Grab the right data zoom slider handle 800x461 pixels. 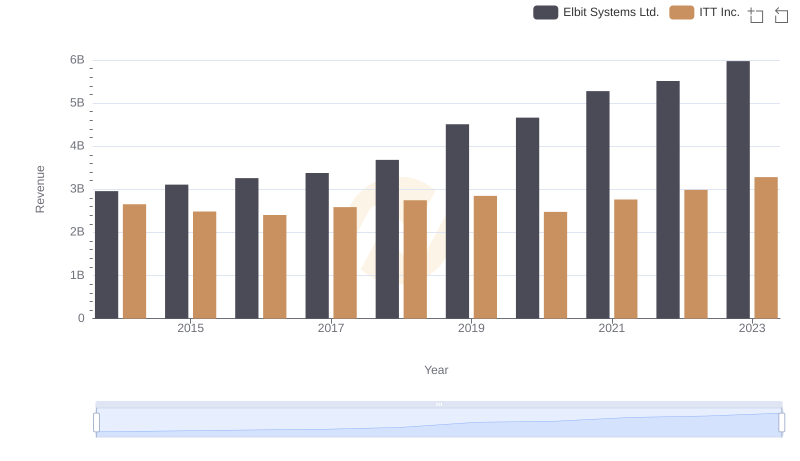[x=781, y=423]
